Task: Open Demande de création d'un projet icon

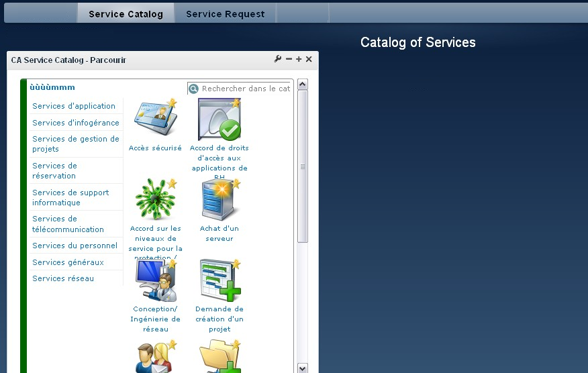Action: 220,280
